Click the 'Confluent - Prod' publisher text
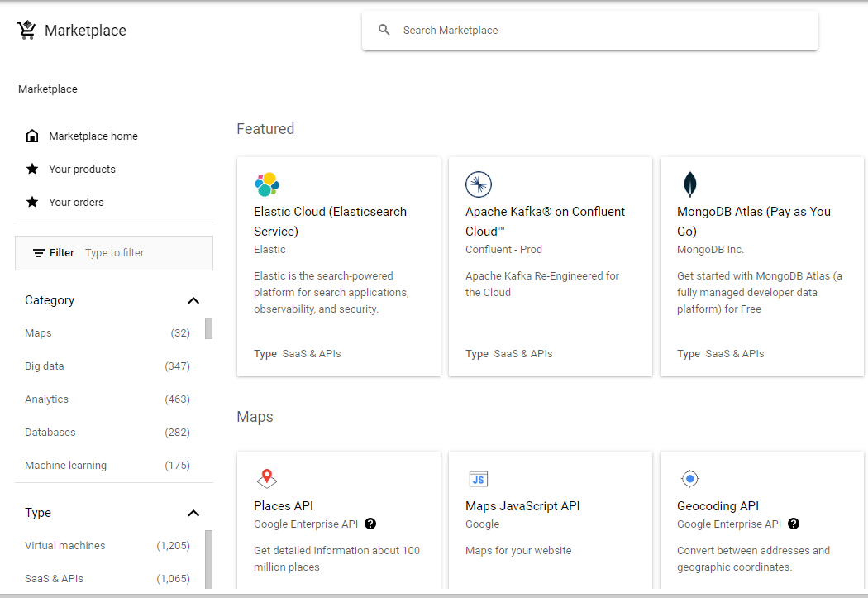The width and height of the screenshot is (868, 598). [503, 250]
